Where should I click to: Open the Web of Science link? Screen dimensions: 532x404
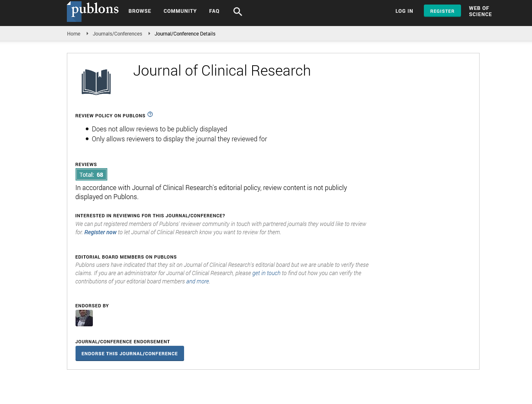(480, 11)
